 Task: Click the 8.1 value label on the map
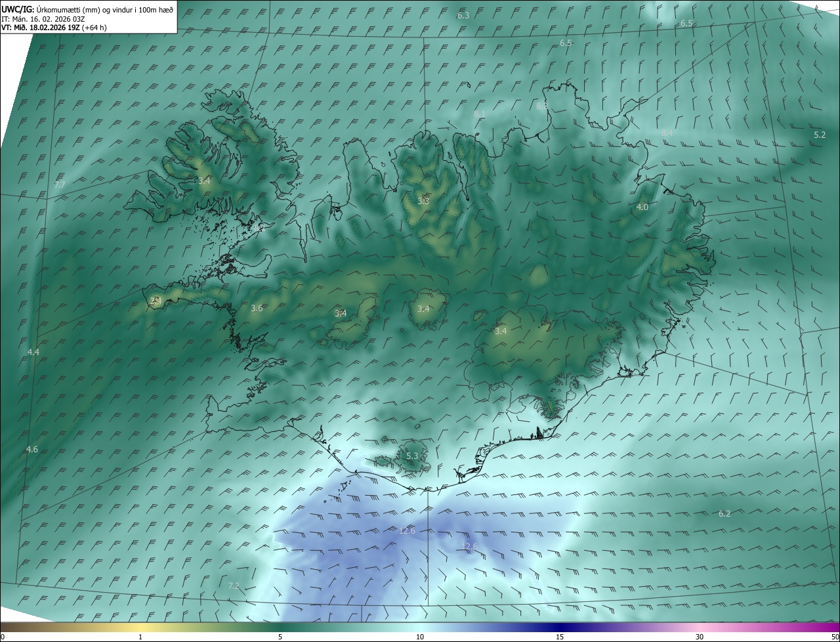pos(480,114)
